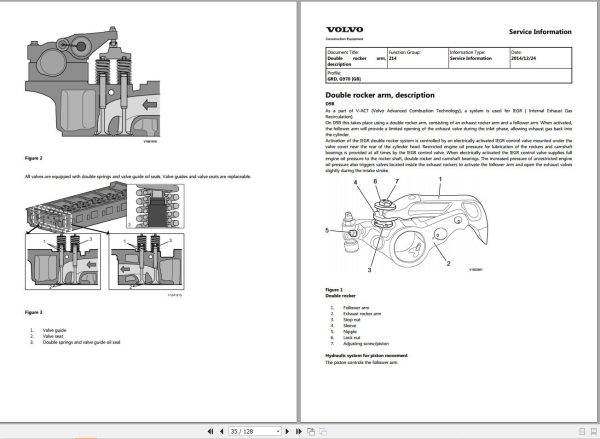The image size is (600, 439).
Task: Click the 'Double rocker arm, description' heading
Action: click(380, 95)
